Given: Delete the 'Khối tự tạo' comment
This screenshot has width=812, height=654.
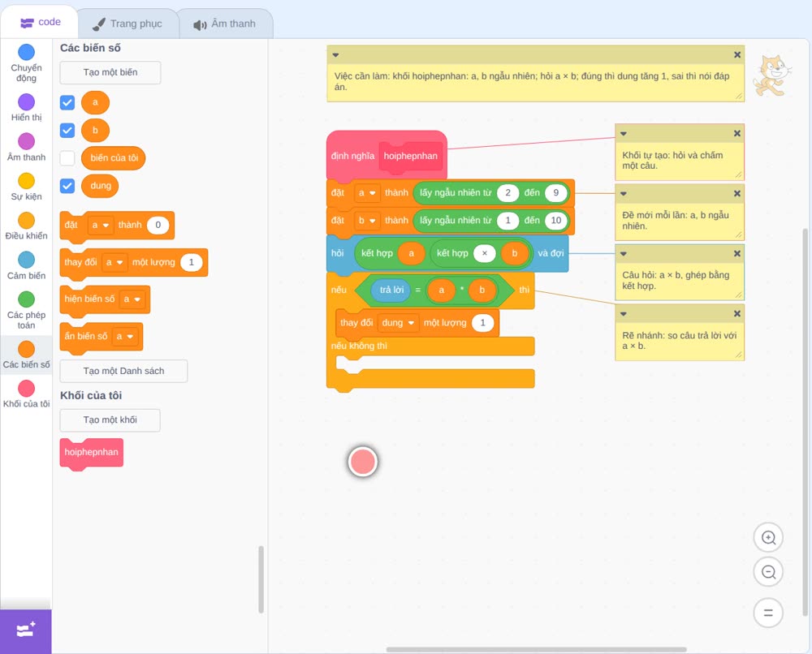Looking at the screenshot, I should [x=737, y=134].
